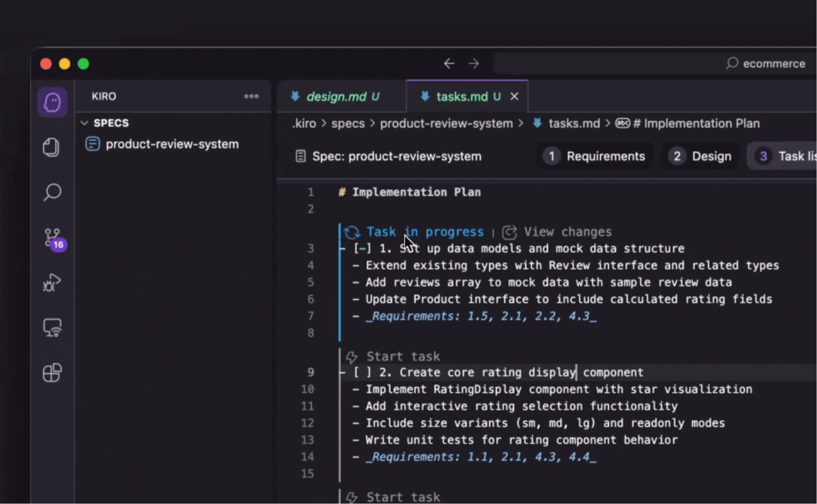Viewport: 817px width, 504px height.
Task: Open Source Control with 16 badge
Action: click(53, 238)
